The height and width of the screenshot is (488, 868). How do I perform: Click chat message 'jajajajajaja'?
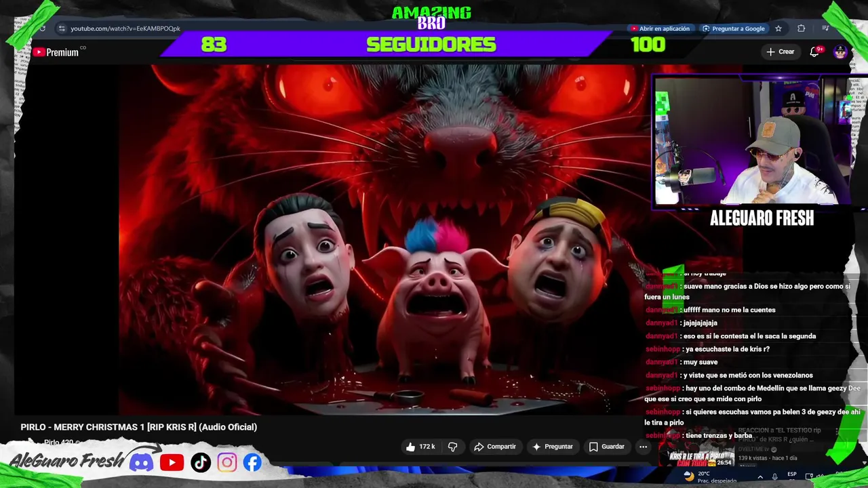(x=700, y=323)
